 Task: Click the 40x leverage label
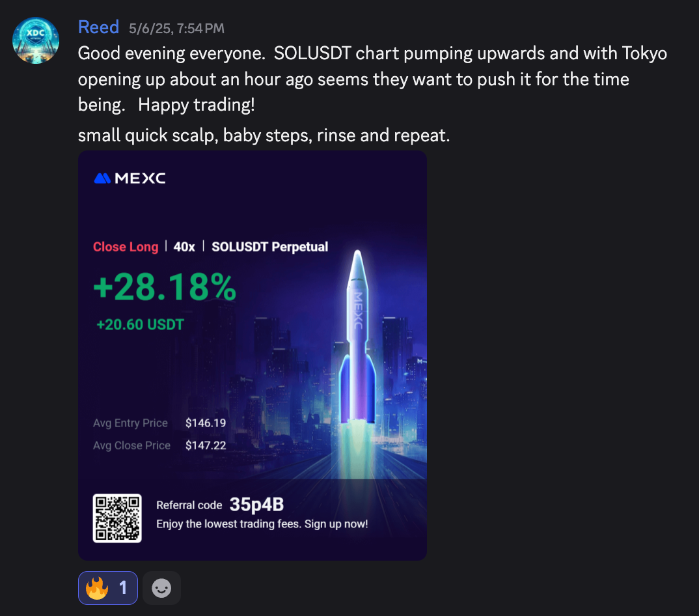pyautogui.click(x=184, y=247)
